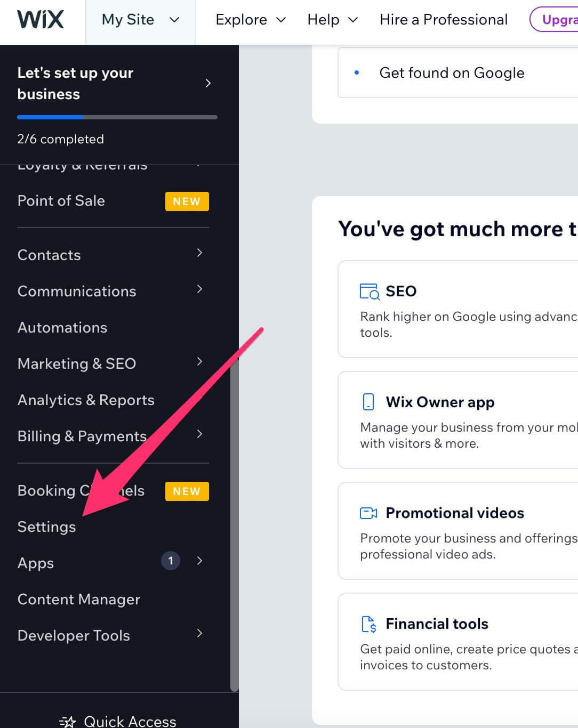578x728 pixels.
Task: Click the Financial tools invoice icon
Action: (369, 624)
